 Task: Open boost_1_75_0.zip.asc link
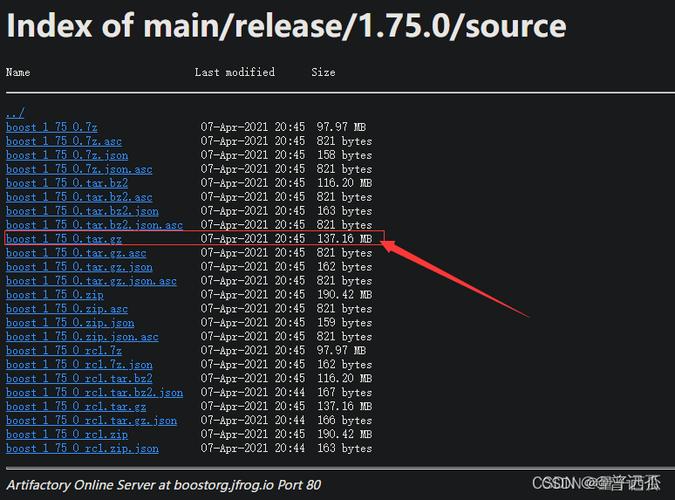[67, 309]
